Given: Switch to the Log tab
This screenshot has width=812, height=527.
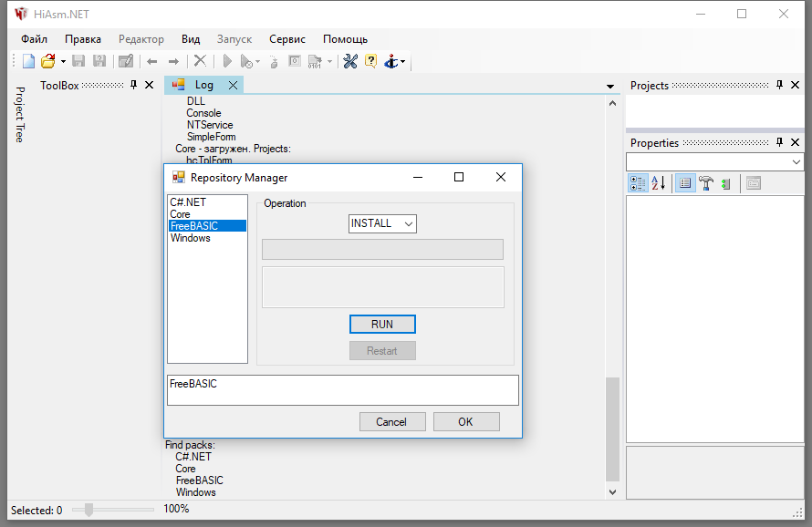Looking at the screenshot, I should point(203,85).
